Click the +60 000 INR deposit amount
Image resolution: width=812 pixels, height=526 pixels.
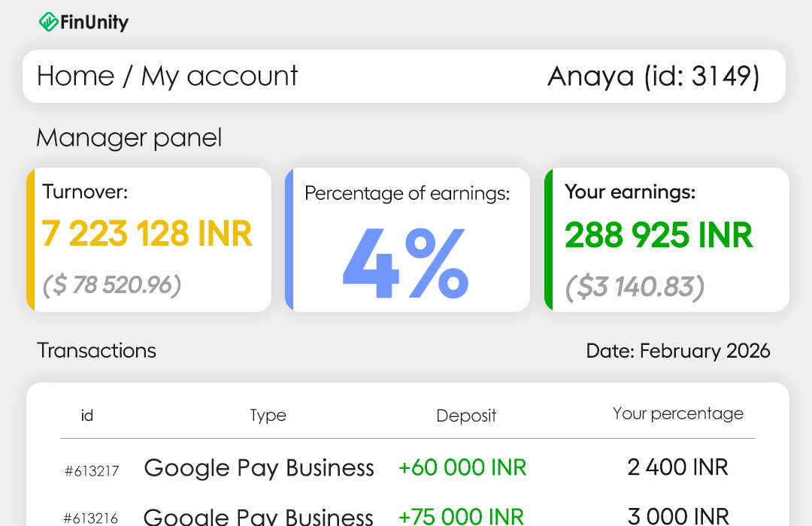[462, 468]
